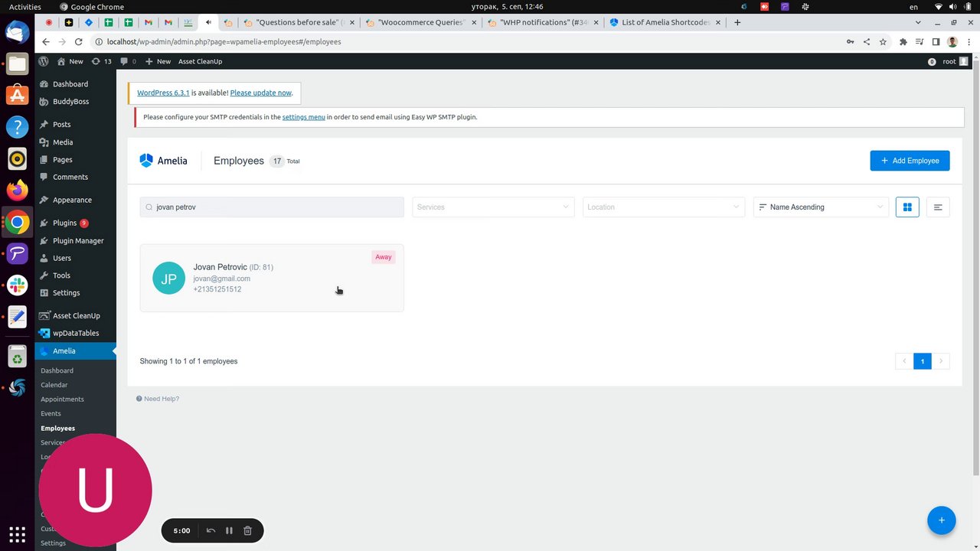Open Media in the sidebar
The width and height of the screenshot is (980, 551).
point(63,142)
